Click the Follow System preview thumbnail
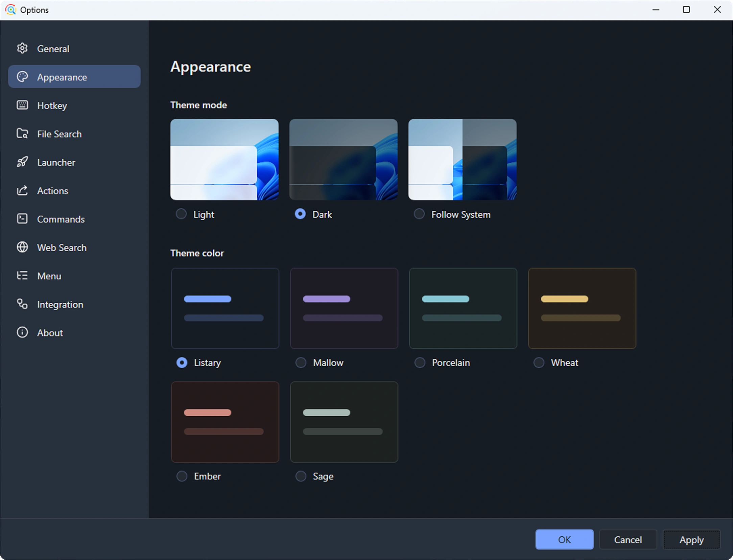Viewport: 733px width, 560px height. coord(463,159)
